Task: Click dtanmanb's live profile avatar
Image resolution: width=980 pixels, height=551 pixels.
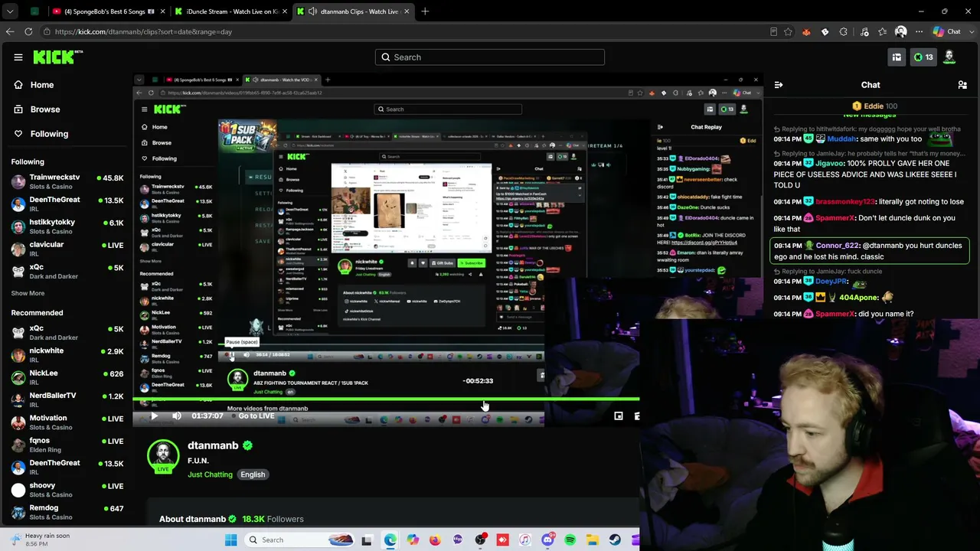Action: coord(163,455)
